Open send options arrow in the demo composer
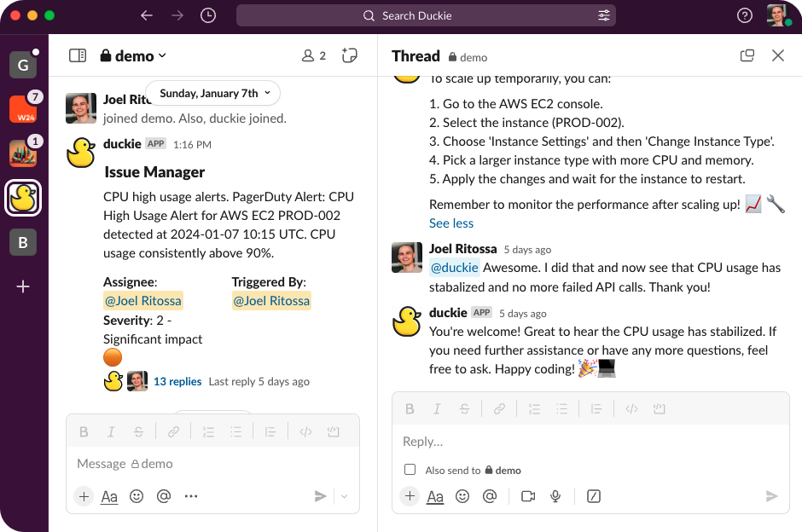The height and width of the screenshot is (532, 802). pos(344,496)
